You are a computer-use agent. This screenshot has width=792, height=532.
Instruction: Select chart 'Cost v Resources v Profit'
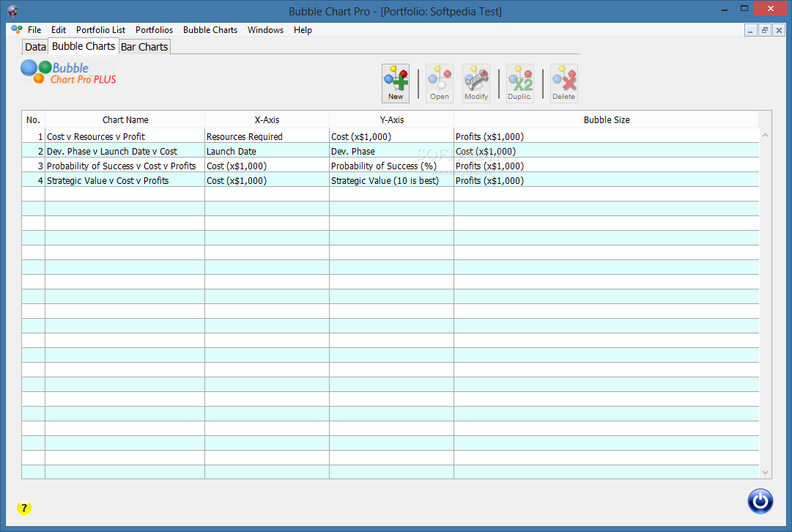click(x=125, y=136)
